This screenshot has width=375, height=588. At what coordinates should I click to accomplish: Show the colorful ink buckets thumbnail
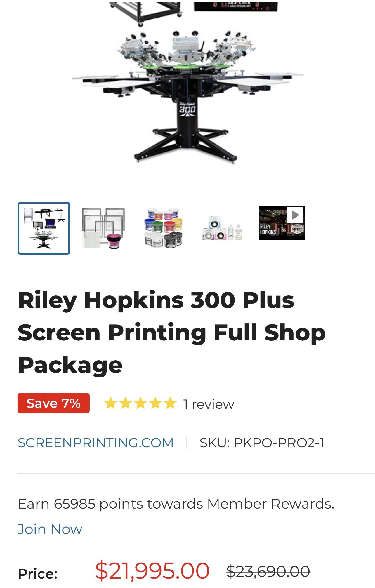click(x=164, y=228)
